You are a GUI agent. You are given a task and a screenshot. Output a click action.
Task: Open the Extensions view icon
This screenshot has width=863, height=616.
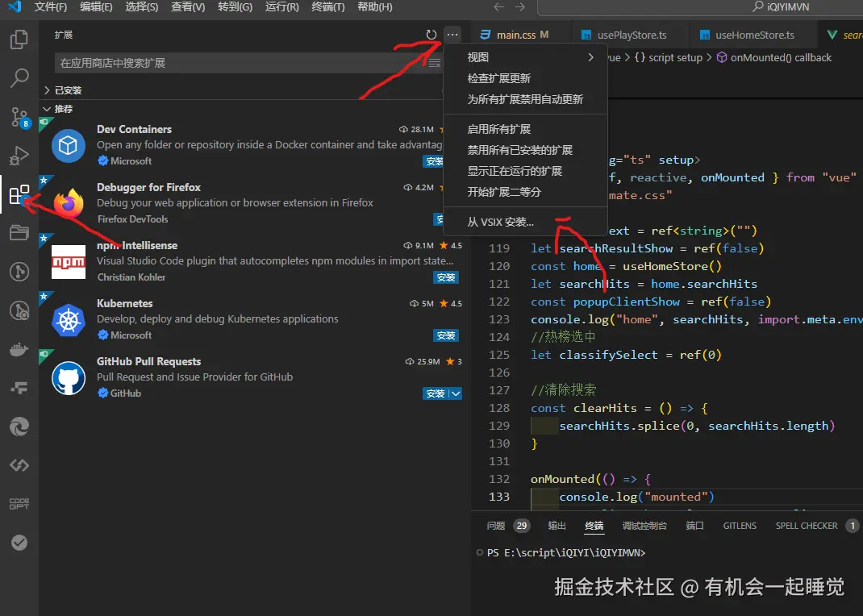19,194
